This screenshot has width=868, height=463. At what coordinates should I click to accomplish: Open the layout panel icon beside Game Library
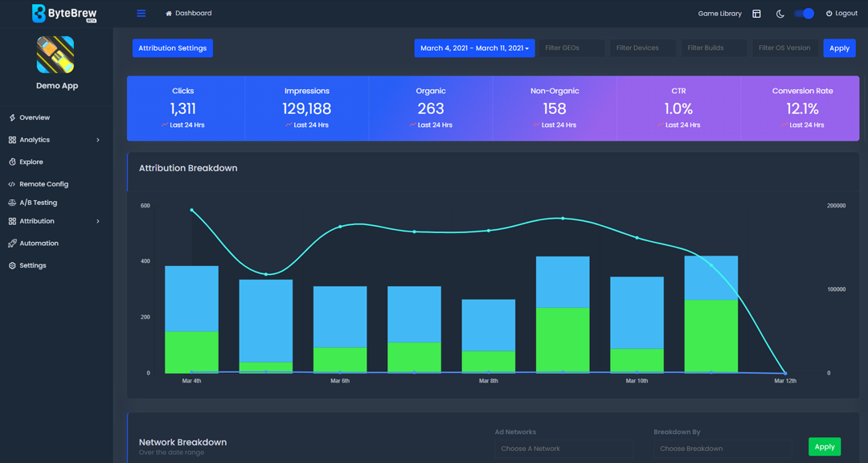click(756, 14)
